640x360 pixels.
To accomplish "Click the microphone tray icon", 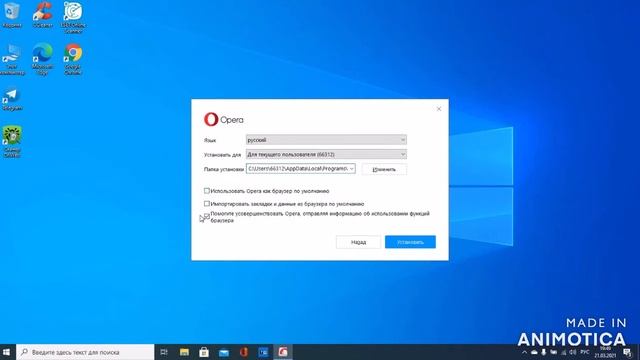I will click(544, 352).
